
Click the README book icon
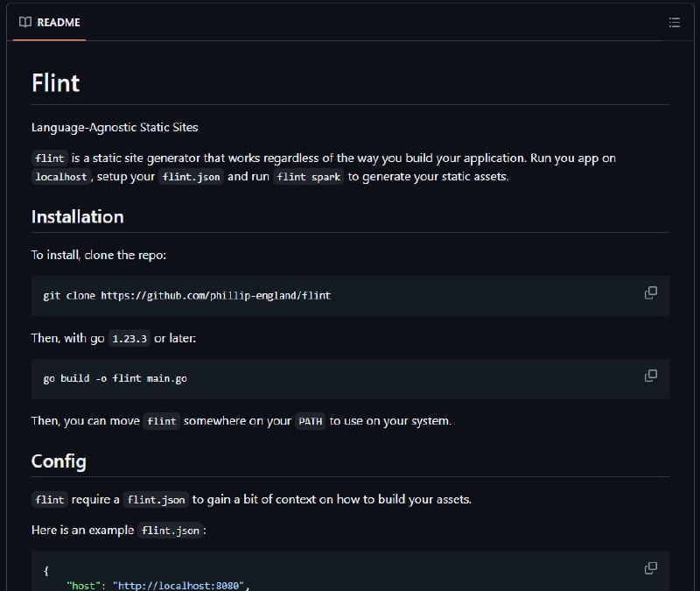(x=25, y=23)
